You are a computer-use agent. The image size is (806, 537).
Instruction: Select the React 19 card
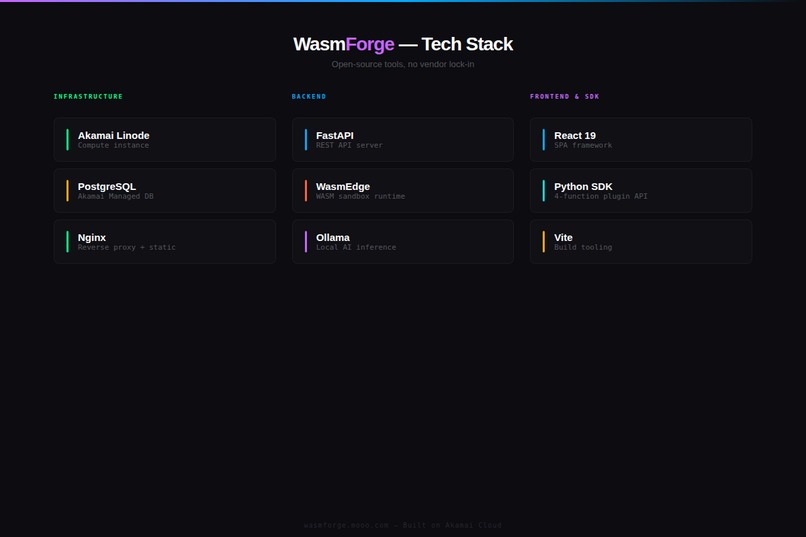point(641,139)
